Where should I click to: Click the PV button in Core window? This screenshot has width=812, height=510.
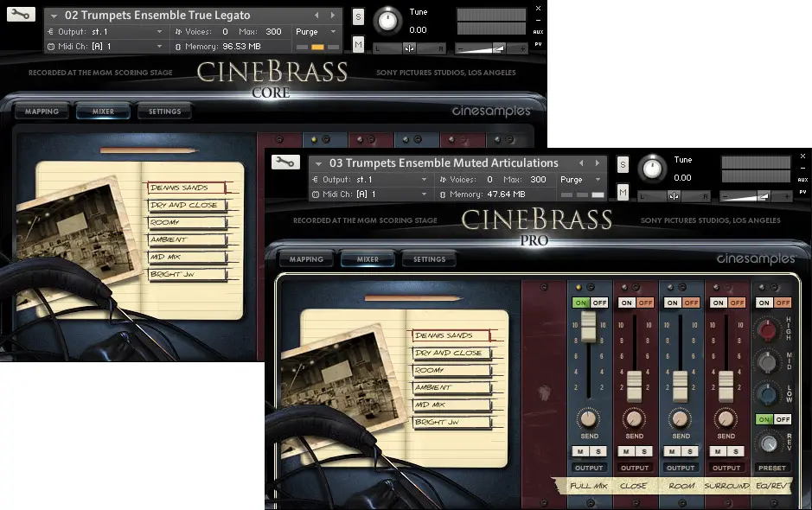coord(538,44)
